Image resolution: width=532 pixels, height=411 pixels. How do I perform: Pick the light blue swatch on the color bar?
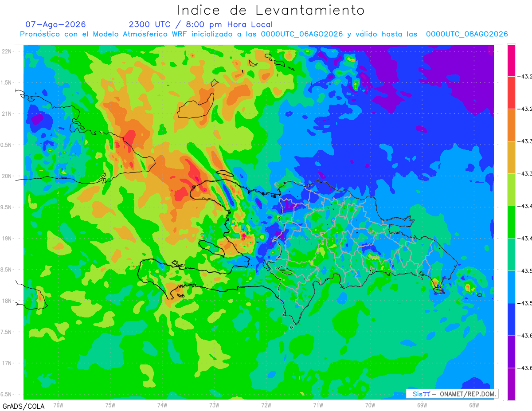point(511,286)
